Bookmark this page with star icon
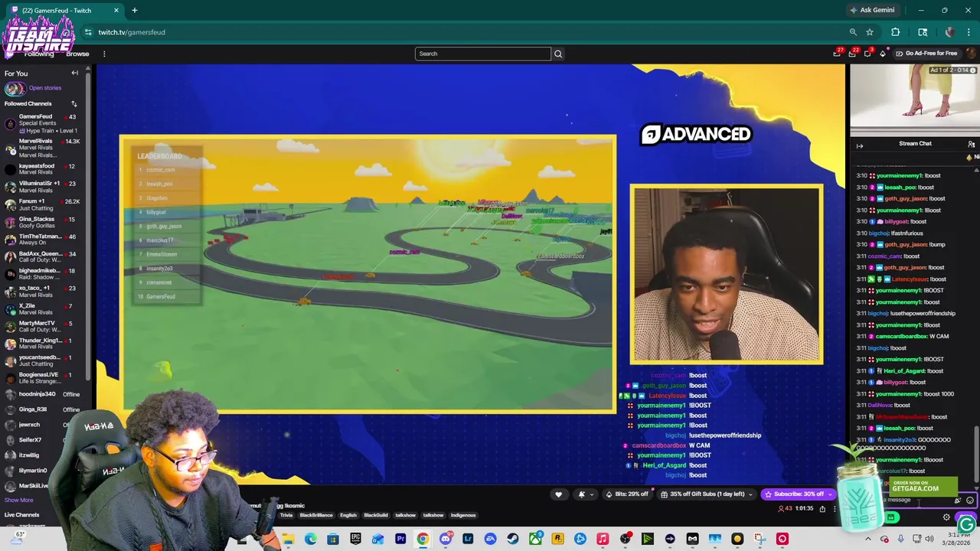Image resolution: width=980 pixels, height=551 pixels. (870, 32)
